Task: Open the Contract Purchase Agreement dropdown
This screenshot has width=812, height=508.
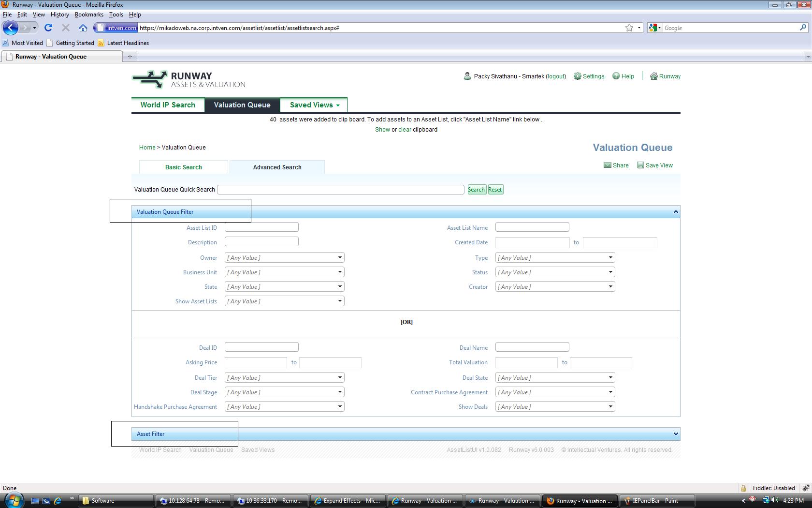Action: click(x=555, y=392)
